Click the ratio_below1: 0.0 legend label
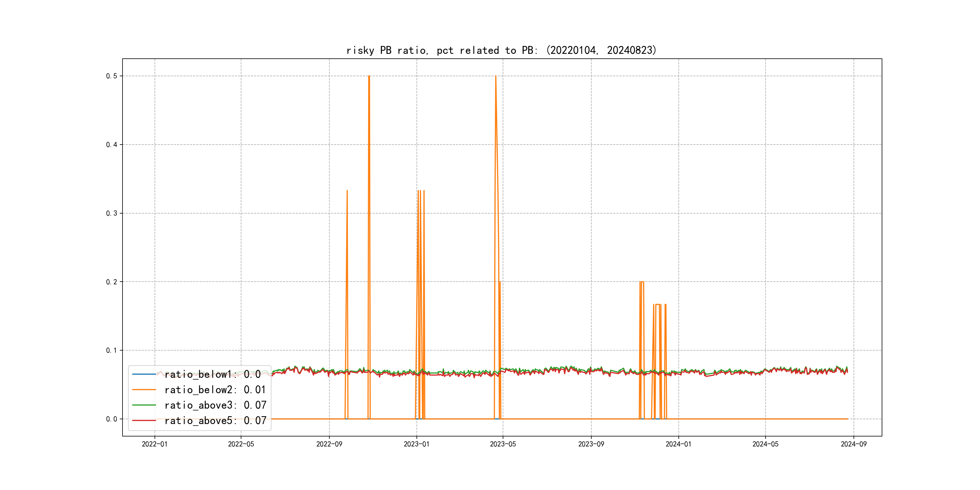The width and height of the screenshot is (980, 490). 212,374
